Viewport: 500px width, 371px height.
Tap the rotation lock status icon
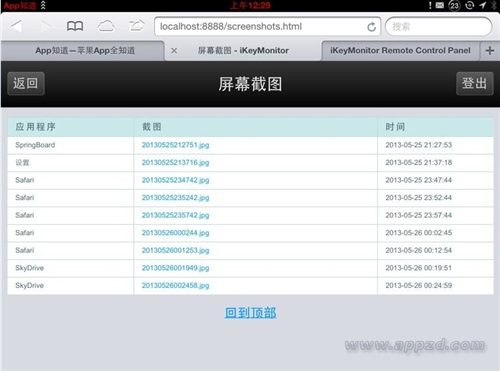[x=469, y=5]
